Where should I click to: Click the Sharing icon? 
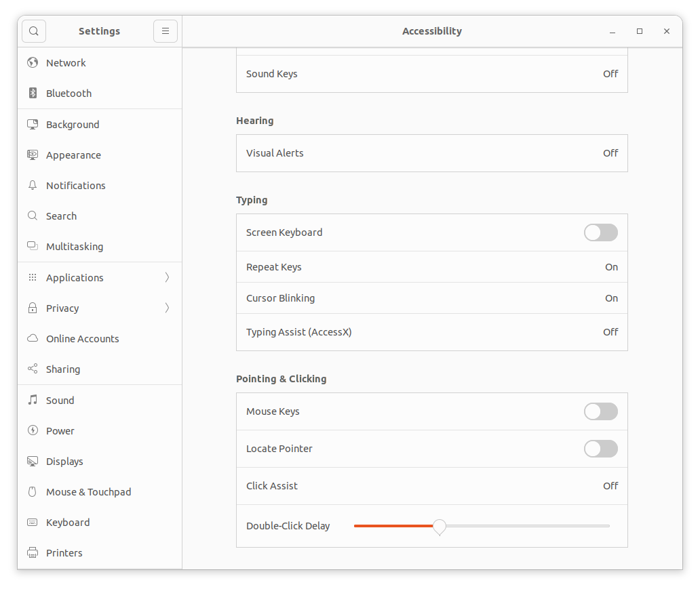[x=33, y=369]
